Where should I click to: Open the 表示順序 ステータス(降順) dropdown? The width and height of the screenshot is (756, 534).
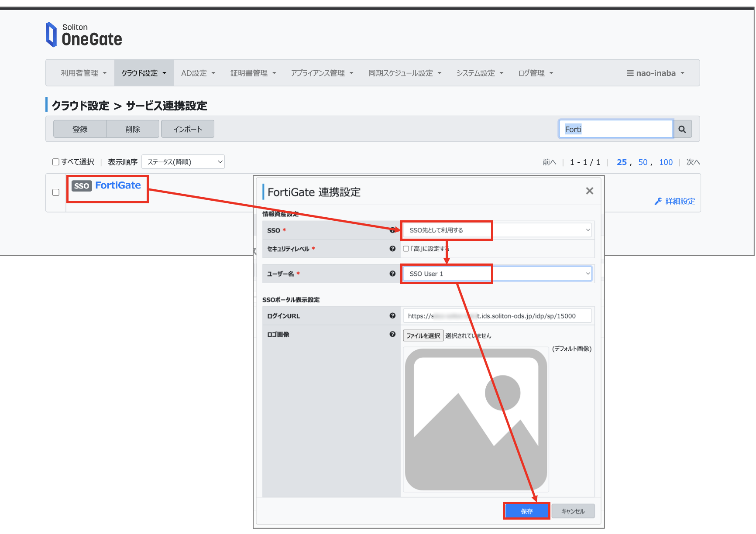tap(183, 162)
